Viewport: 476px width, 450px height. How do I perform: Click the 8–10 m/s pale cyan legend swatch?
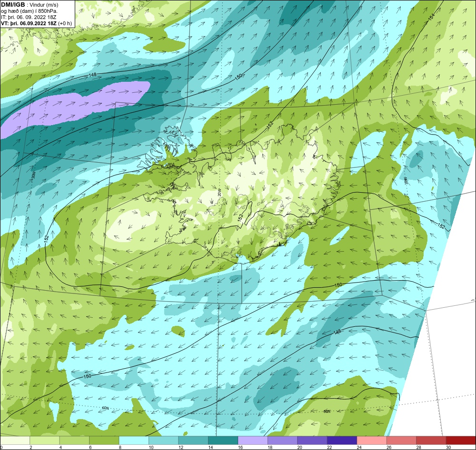(134, 440)
